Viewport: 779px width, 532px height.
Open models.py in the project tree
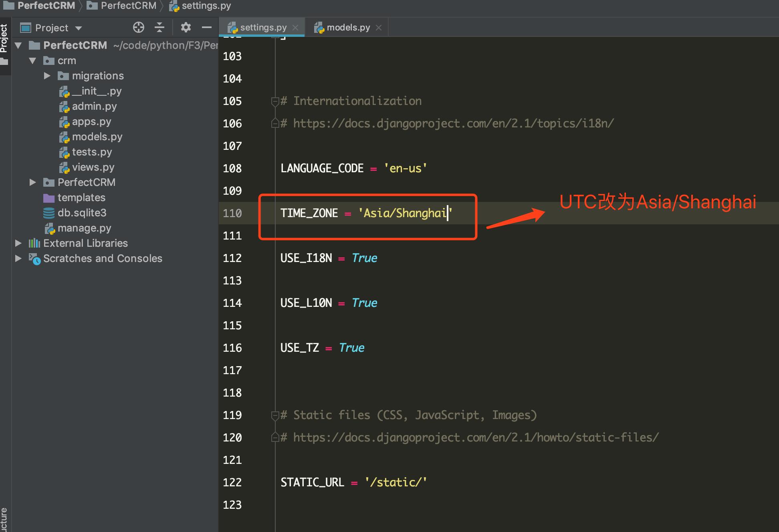pyautogui.click(x=97, y=137)
